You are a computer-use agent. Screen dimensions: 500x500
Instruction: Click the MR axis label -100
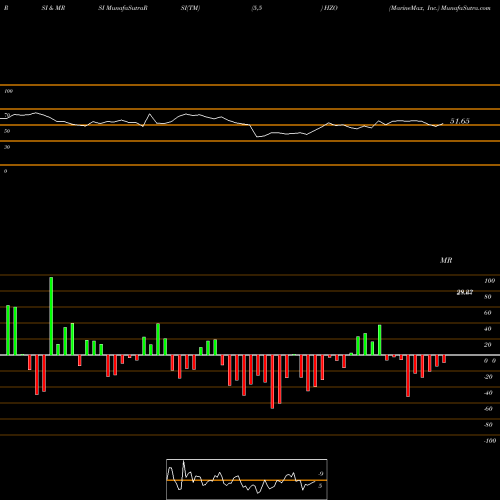pos(489,441)
